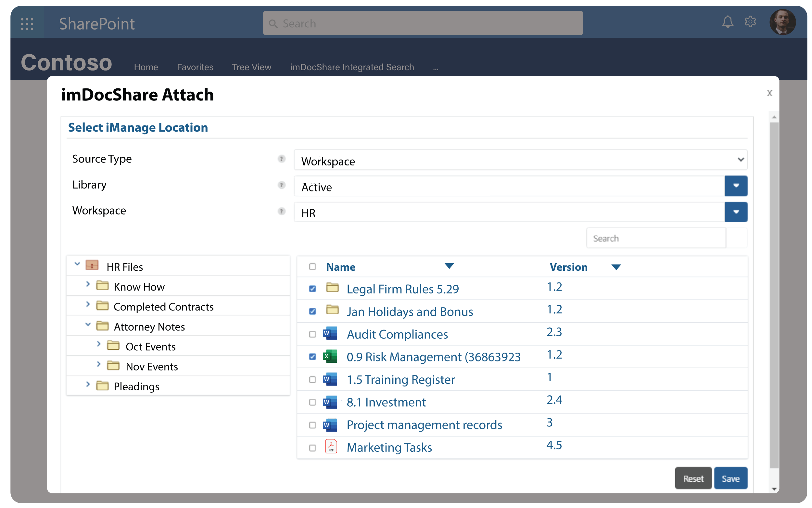
Task: Expand the Oct Events folder
Action: (x=99, y=344)
